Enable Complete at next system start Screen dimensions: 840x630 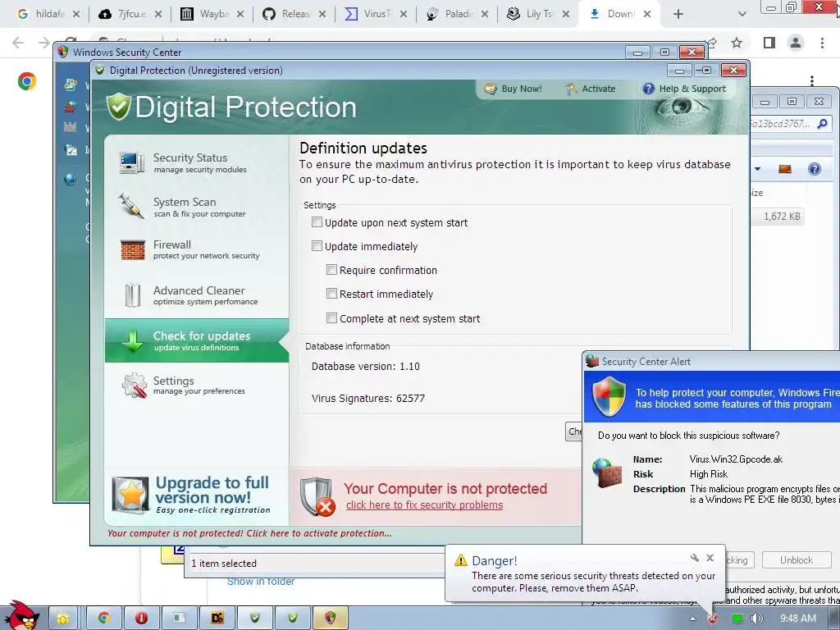pos(331,318)
